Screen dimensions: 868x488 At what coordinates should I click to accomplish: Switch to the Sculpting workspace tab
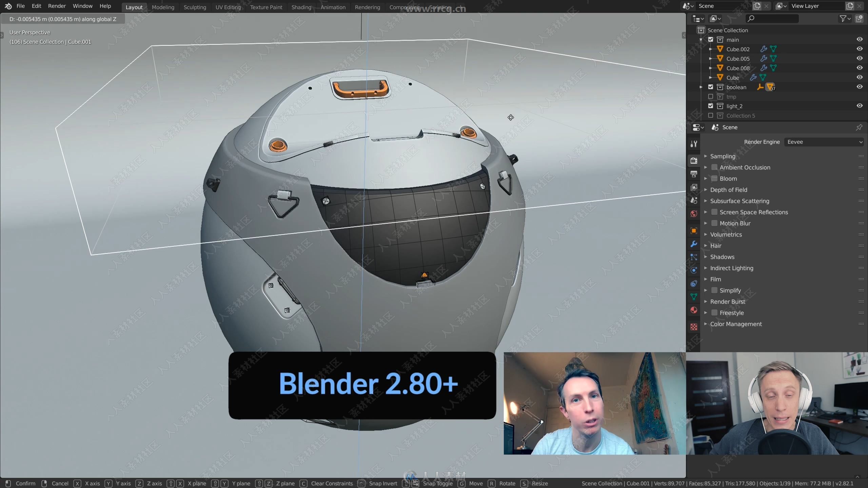(195, 7)
